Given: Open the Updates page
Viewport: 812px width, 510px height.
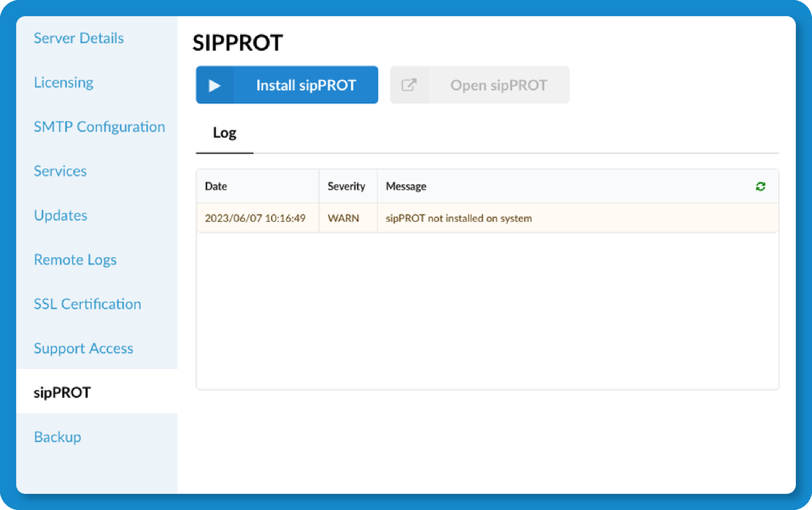Looking at the screenshot, I should [61, 216].
